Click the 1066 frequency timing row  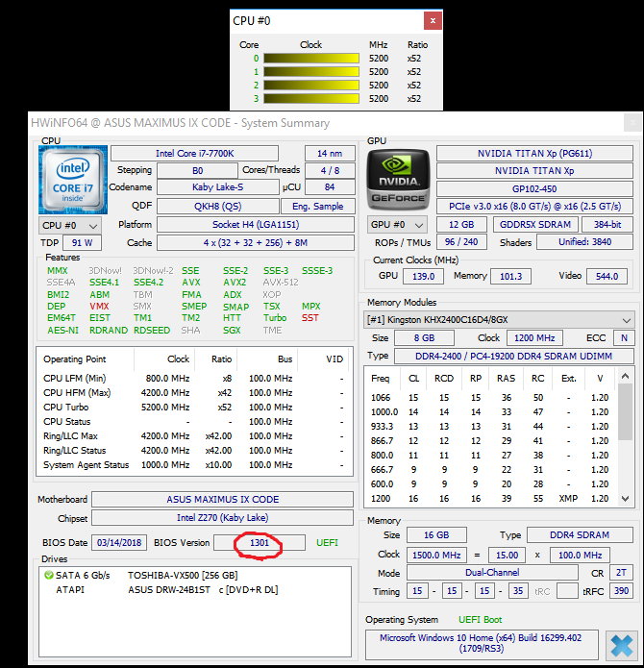click(489, 398)
